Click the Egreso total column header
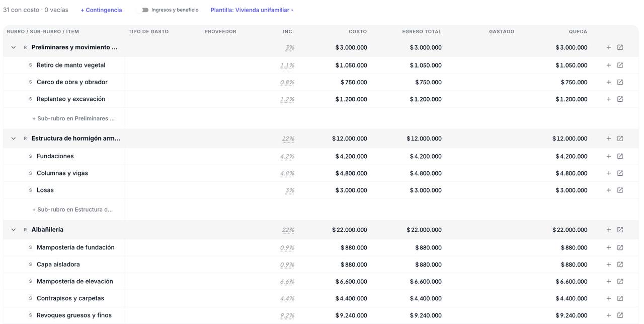Screen dimensions: 644x324 click(x=422, y=32)
